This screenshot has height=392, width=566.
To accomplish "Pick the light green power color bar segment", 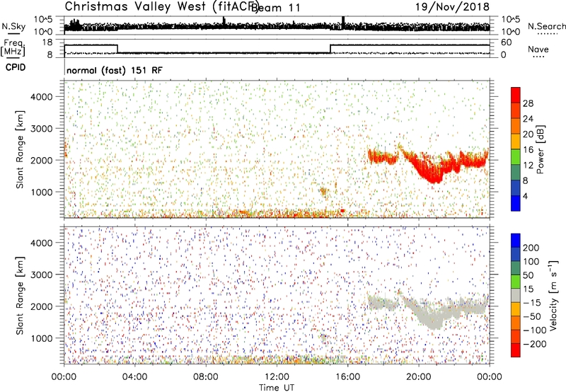I will [x=516, y=157].
